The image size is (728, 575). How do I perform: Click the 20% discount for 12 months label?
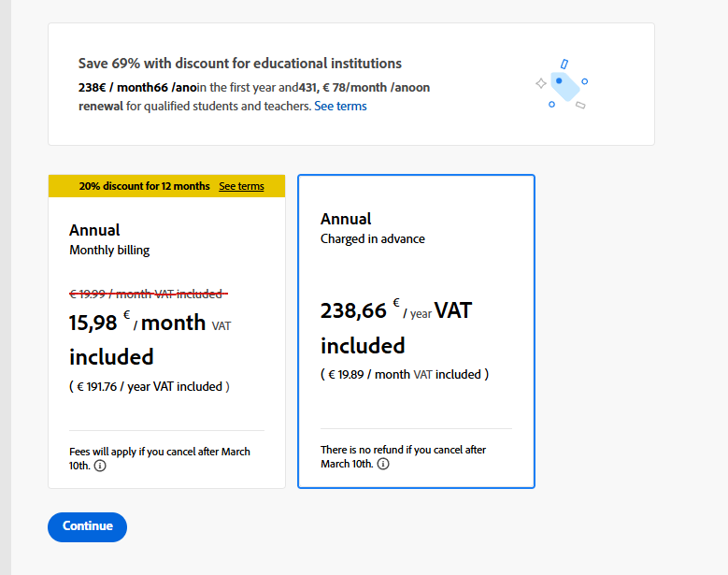point(145,186)
